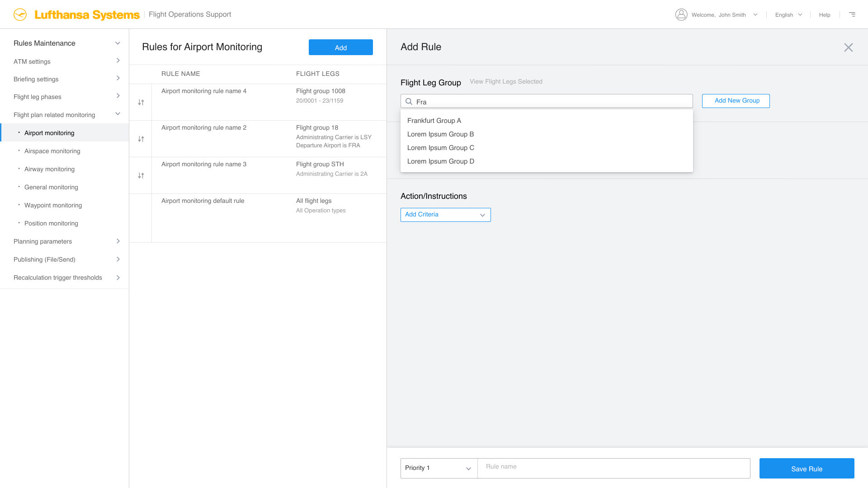Viewport: 868px width, 488px height.
Task: Click reorder arrows for rule name 3
Action: (x=141, y=176)
